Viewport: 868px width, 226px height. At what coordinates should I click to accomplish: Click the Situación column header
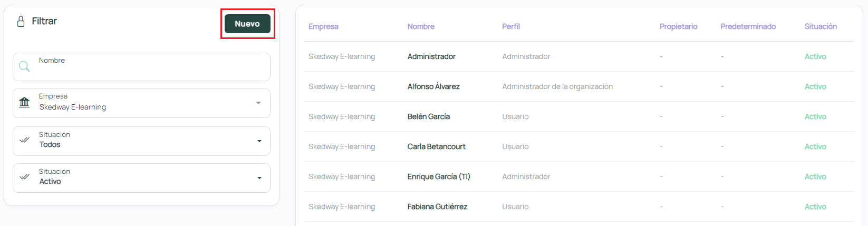coord(820,26)
